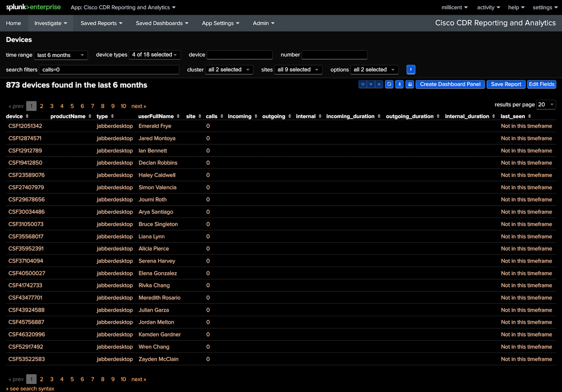Click the Edit Fields button

point(542,84)
